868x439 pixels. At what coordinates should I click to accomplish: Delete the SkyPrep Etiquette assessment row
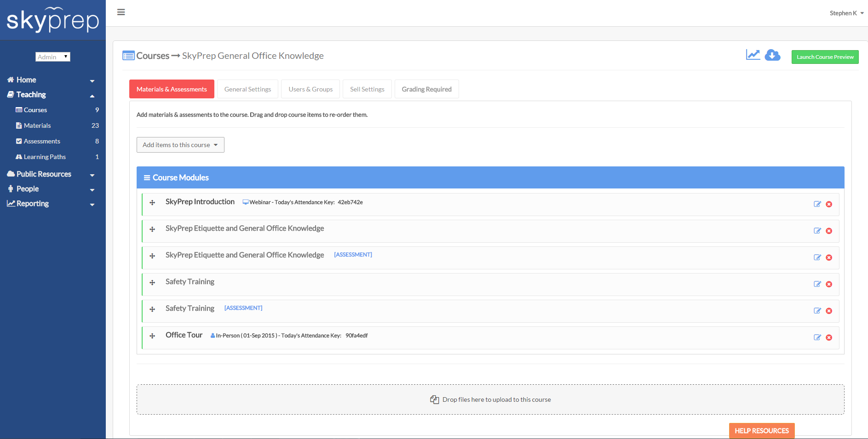[829, 257]
